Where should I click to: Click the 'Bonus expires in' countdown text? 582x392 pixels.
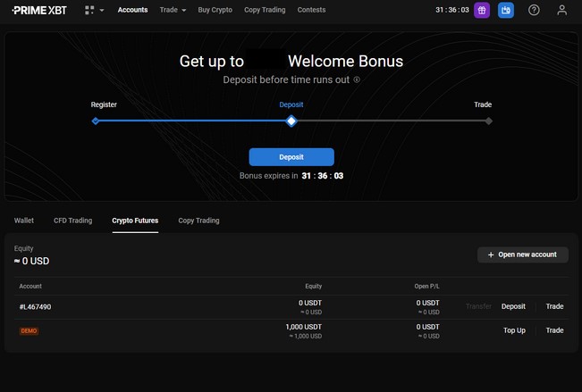tap(291, 176)
